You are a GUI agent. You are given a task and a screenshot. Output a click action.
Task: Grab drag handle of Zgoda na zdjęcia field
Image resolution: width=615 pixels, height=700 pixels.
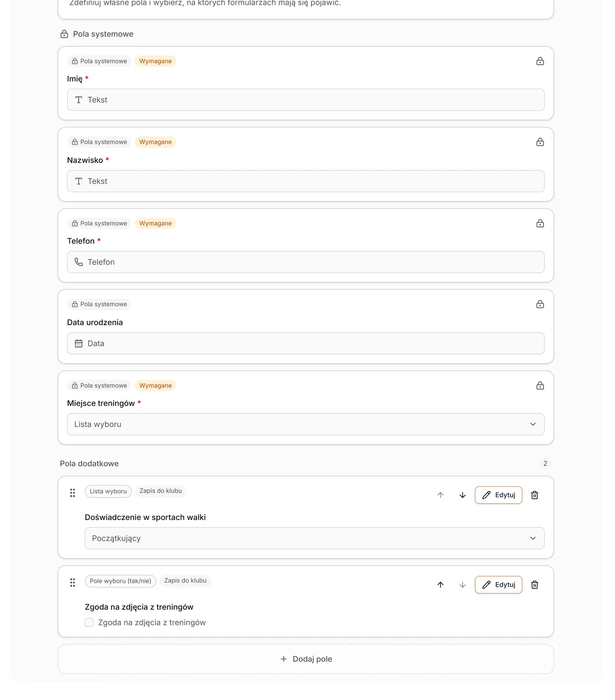click(x=72, y=582)
